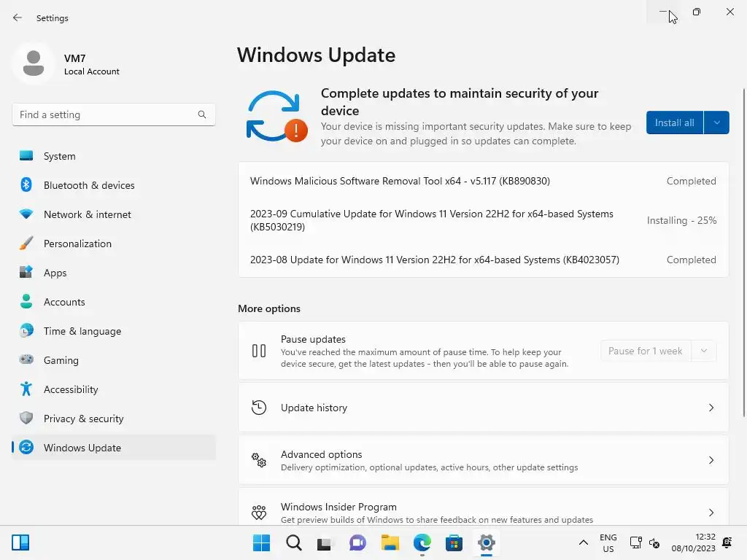Click the Installing - 25% status
This screenshot has height=560, width=747.
[681, 220]
